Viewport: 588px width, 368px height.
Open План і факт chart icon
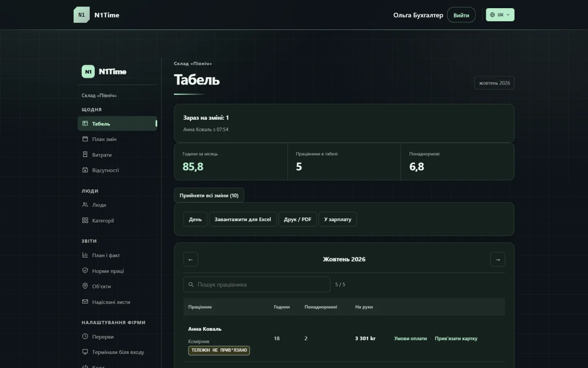(85, 255)
